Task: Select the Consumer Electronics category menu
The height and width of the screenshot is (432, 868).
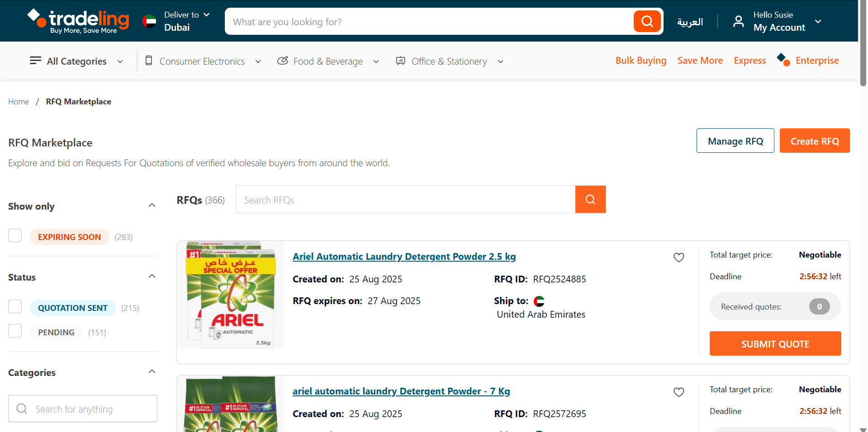Action: click(x=202, y=61)
